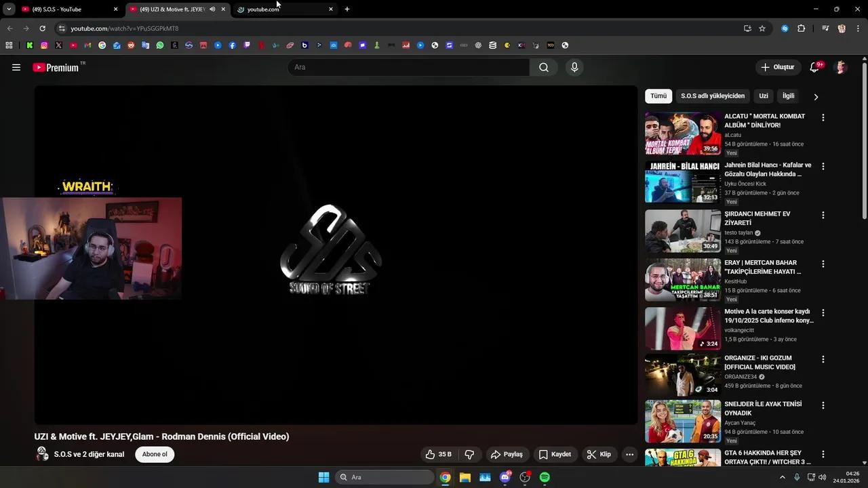Image resolution: width=868 pixels, height=488 pixels.
Task: Open Instagram from the bookmarks bar
Action: (x=45, y=45)
